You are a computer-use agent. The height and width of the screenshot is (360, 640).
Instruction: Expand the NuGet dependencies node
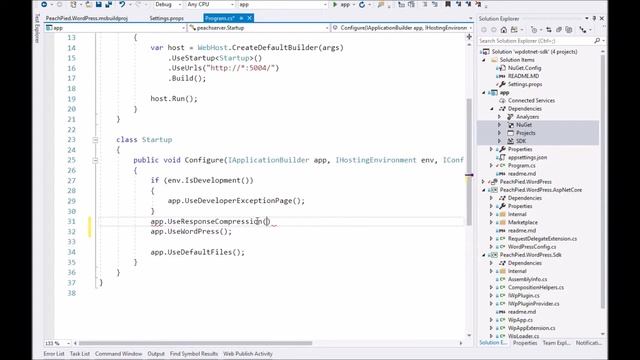pos(500,125)
